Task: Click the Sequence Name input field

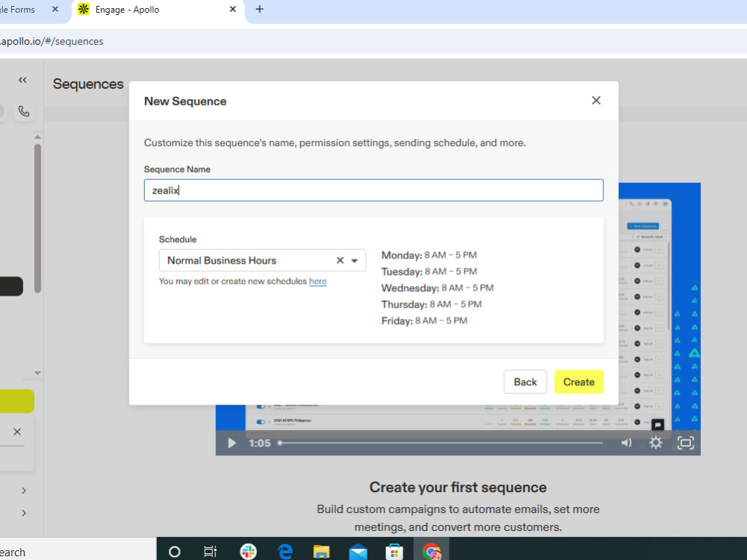Action: (373, 190)
